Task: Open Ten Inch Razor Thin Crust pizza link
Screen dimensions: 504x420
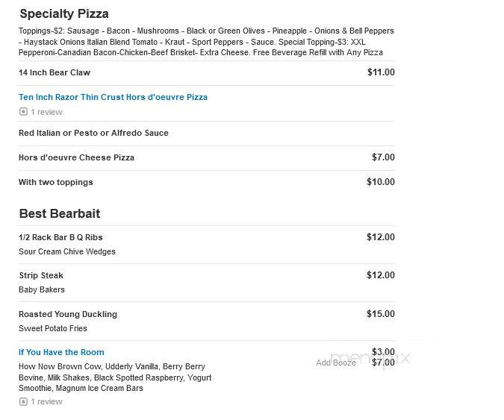Action: pos(113,97)
